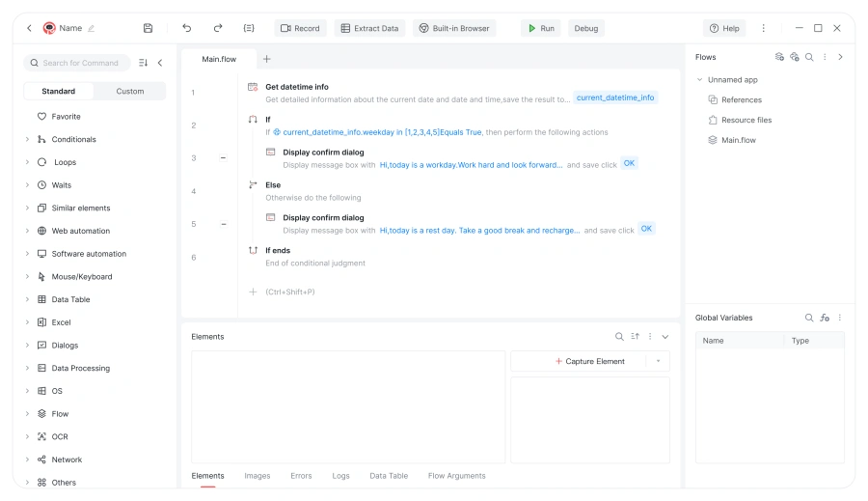Image resolution: width=868 pixels, height=501 pixels.
Task: Collapse the Unnamed app tree node
Action: [699, 80]
